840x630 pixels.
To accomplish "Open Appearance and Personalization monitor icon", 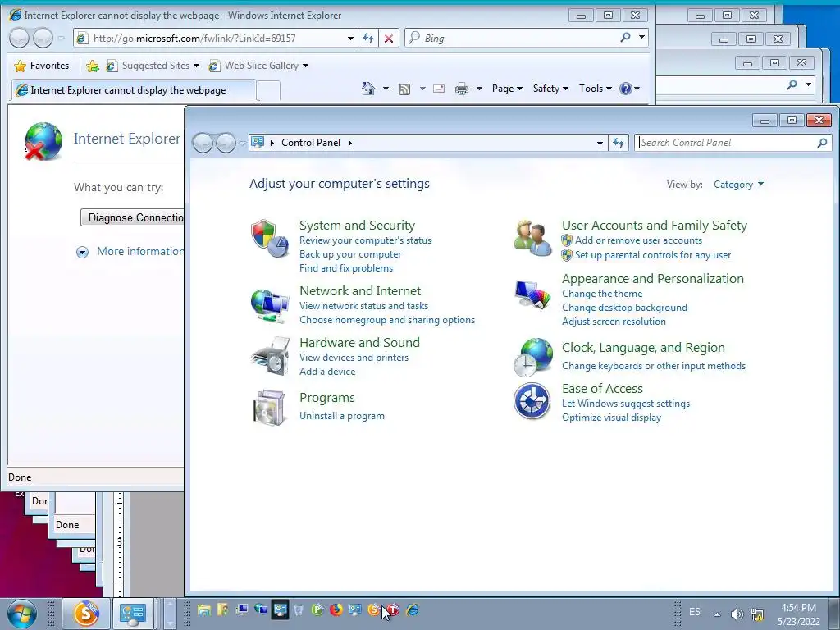I will pyautogui.click(x=532, y=294).
